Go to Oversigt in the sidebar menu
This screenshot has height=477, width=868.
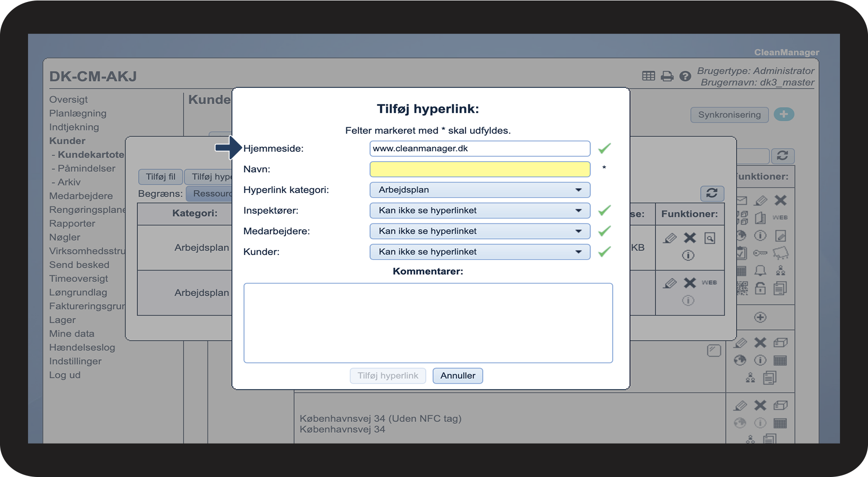click(x=68, y=99)
